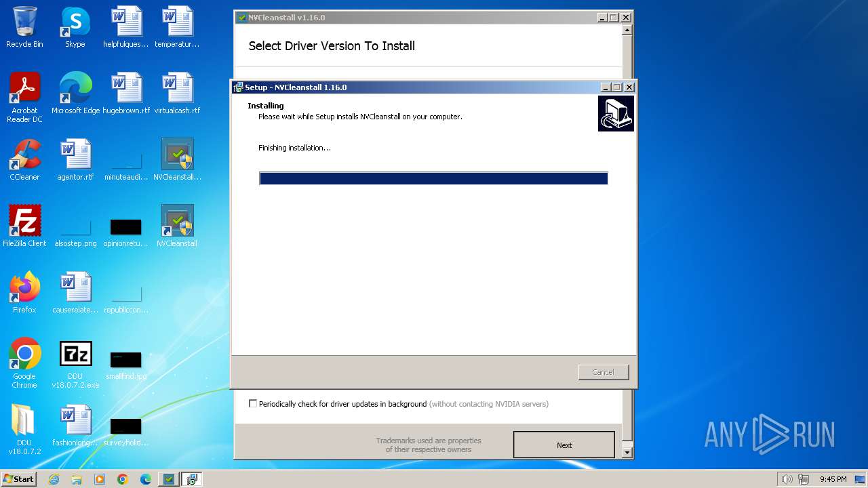Switch to NVCleanstall taskbar button
The image size is (868, 488).
(x=169, y=479)
